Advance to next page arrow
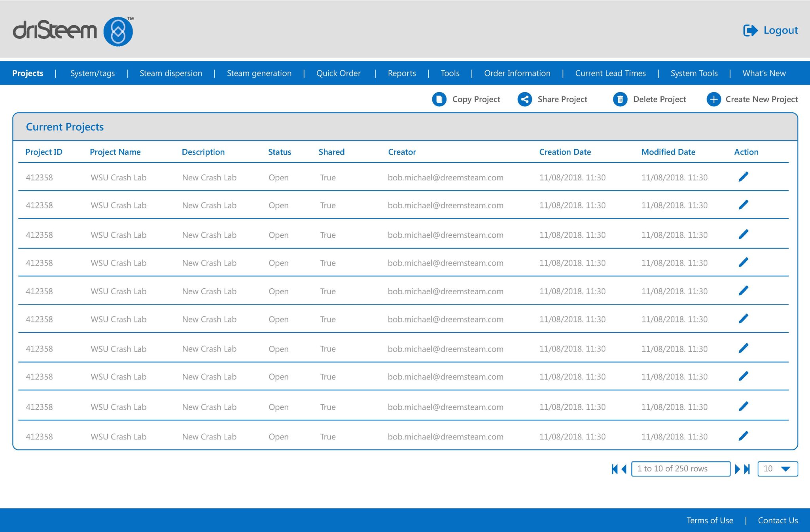This screenshot has height=532, width=810. (737, 469)
